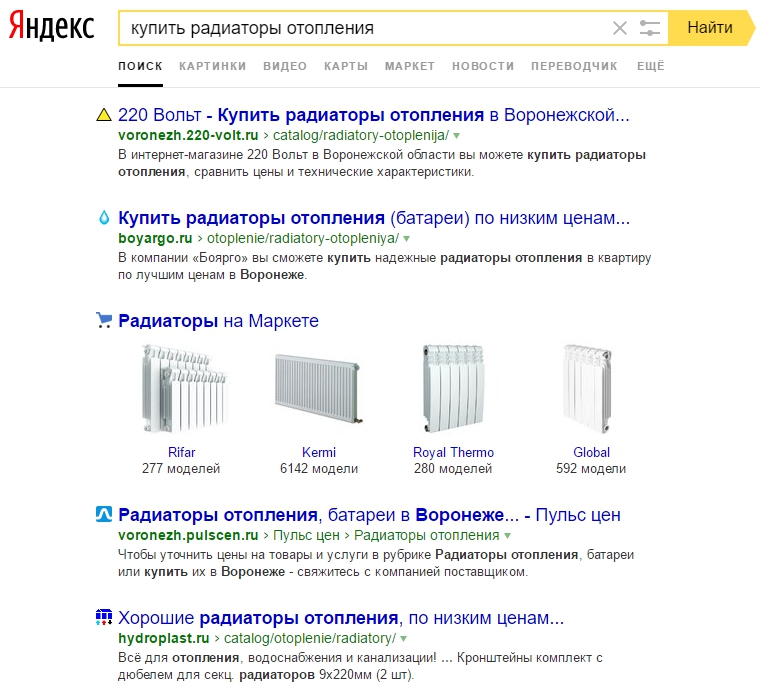Click the text '6142 модели'
The image size is (760, 692).
[319, 469]
